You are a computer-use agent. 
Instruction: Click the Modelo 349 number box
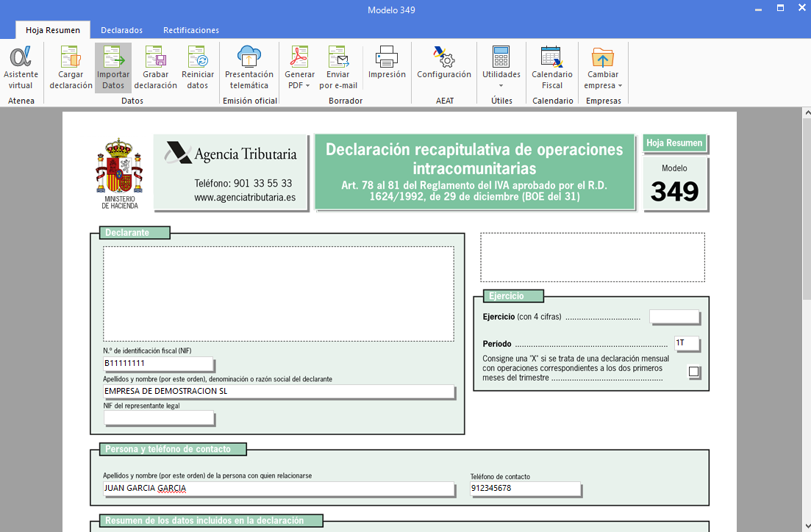click(674, 183)
